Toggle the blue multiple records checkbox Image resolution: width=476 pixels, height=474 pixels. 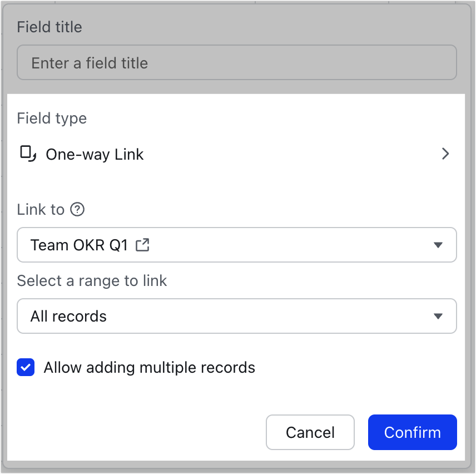click(26, 367)
